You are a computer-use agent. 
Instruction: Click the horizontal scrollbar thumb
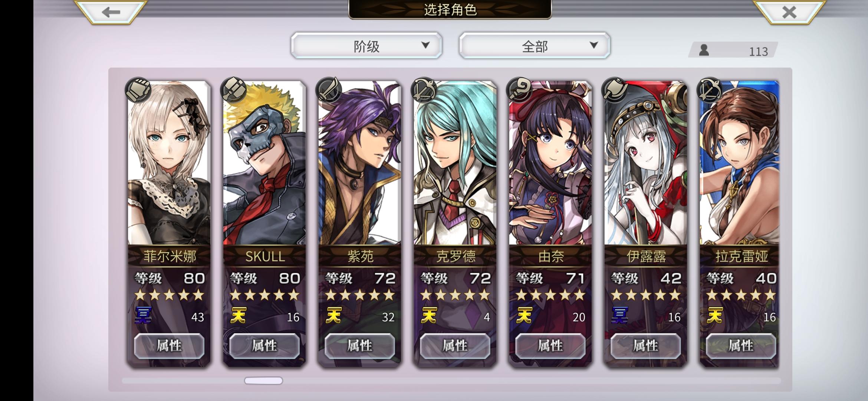click(263, 381)
